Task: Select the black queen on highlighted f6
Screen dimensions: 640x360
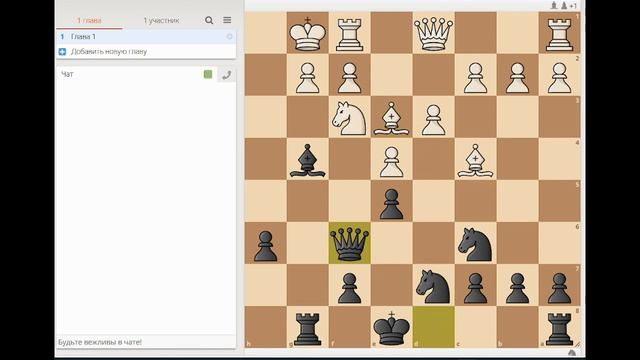Action: (x=349, y=243)
